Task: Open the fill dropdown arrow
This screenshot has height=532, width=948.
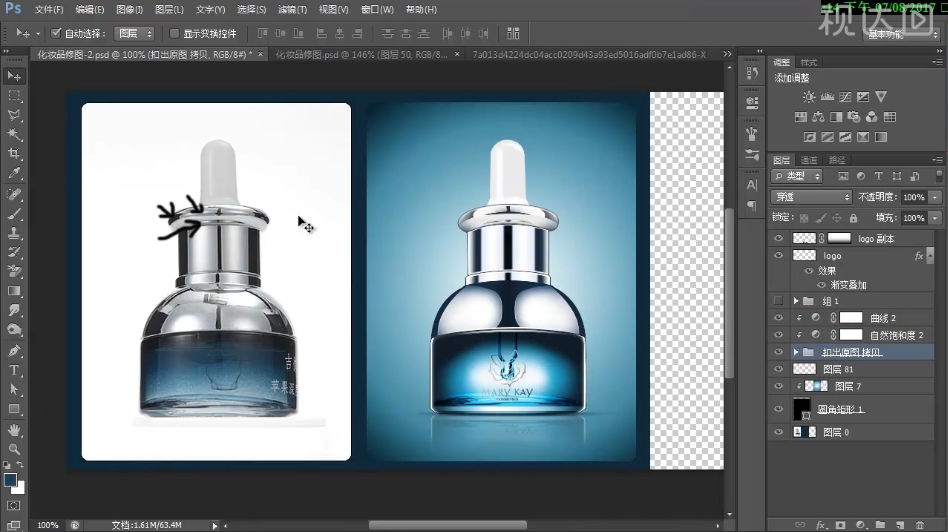Action: click(935, 218)
